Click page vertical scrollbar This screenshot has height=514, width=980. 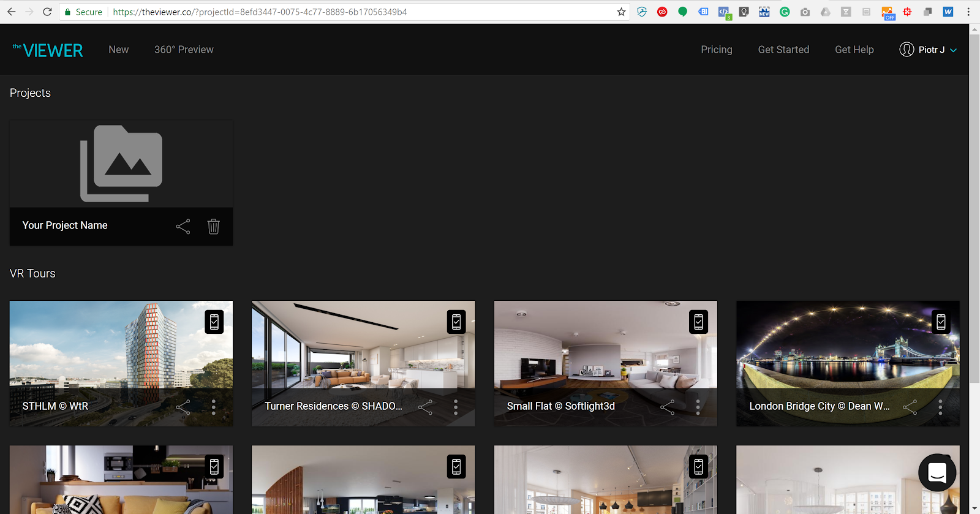click(974, 208)
